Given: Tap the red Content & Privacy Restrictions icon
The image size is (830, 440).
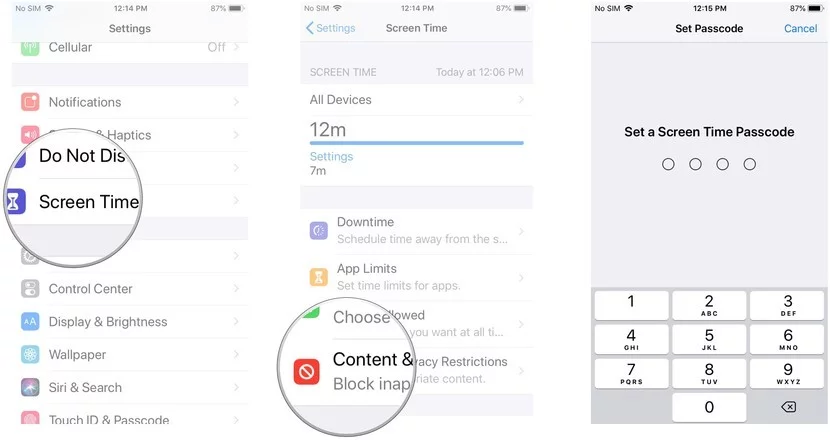Looking at the screenshot, I should pyautogui.click(x=306, y=372).
